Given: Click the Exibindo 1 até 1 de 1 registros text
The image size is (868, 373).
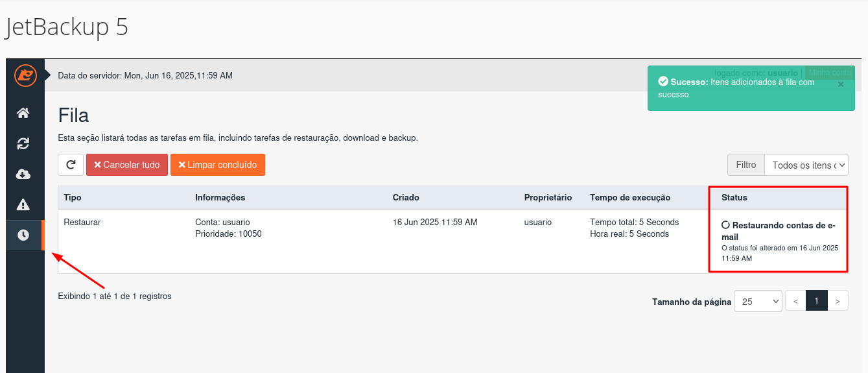Looking at the screenshot, I should click(x=115, y=296).
